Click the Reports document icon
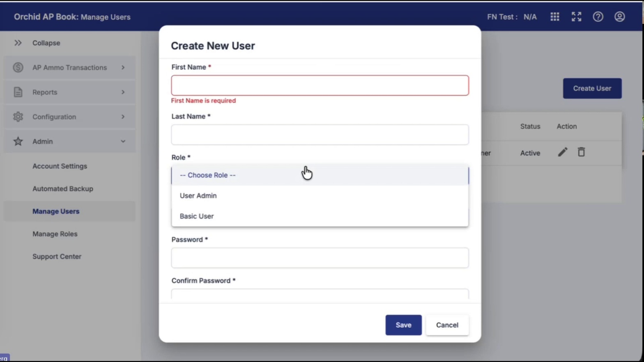 point(18,92)
